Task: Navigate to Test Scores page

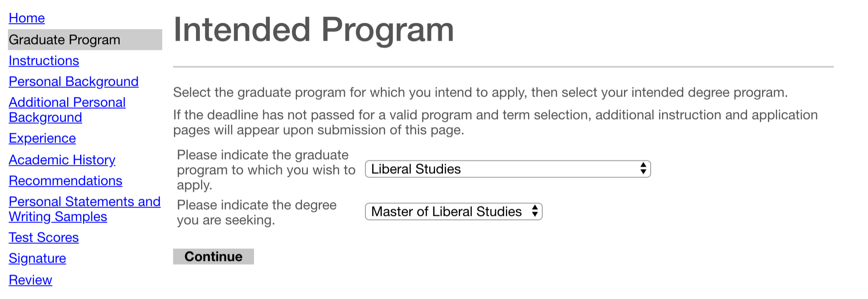Action: (44, 237)
